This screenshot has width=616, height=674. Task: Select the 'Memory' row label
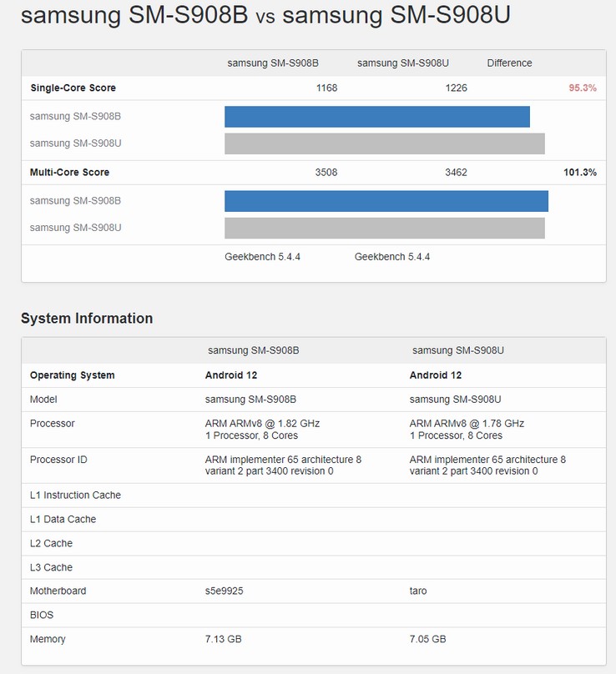point(48,639)
